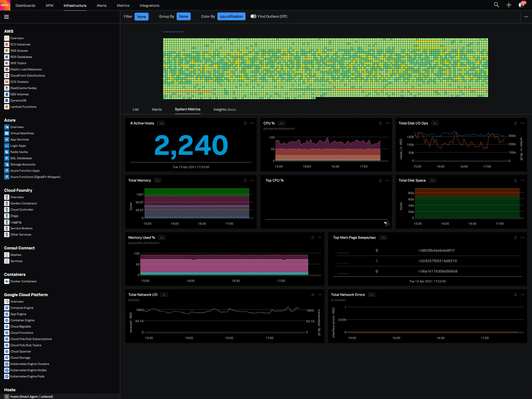Open the search magnifier icon
Viewport: 532px width, 399px height.
(x=496, y=5)
